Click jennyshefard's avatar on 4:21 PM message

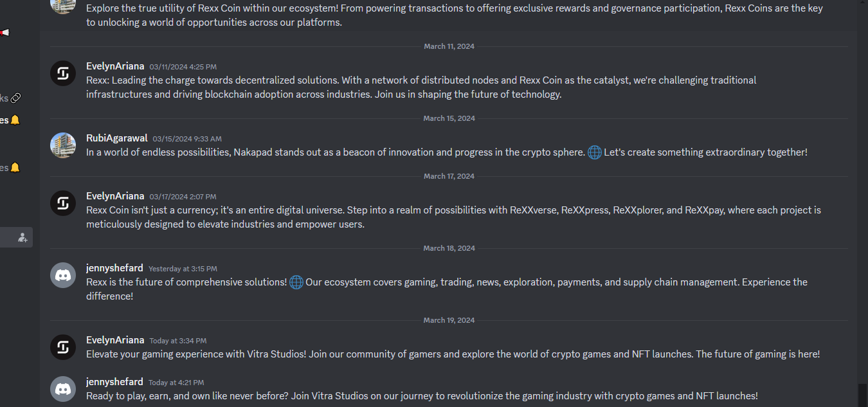tap(63, 389)
